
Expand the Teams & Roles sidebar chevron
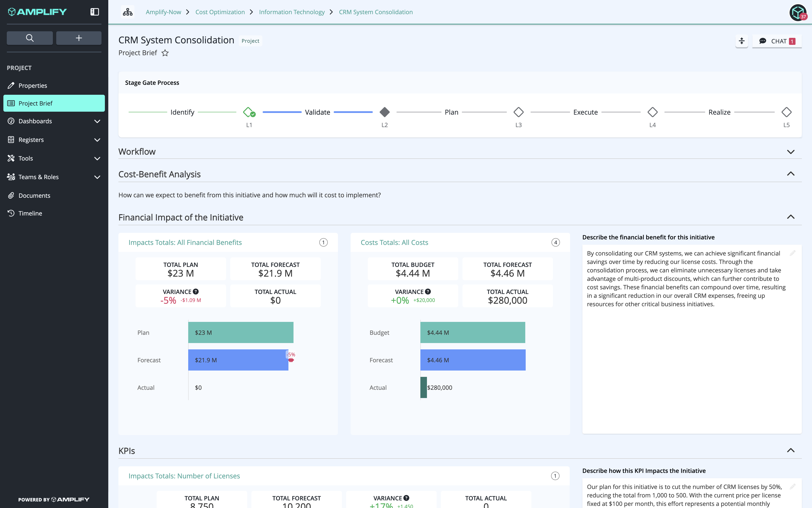[97, 177]
